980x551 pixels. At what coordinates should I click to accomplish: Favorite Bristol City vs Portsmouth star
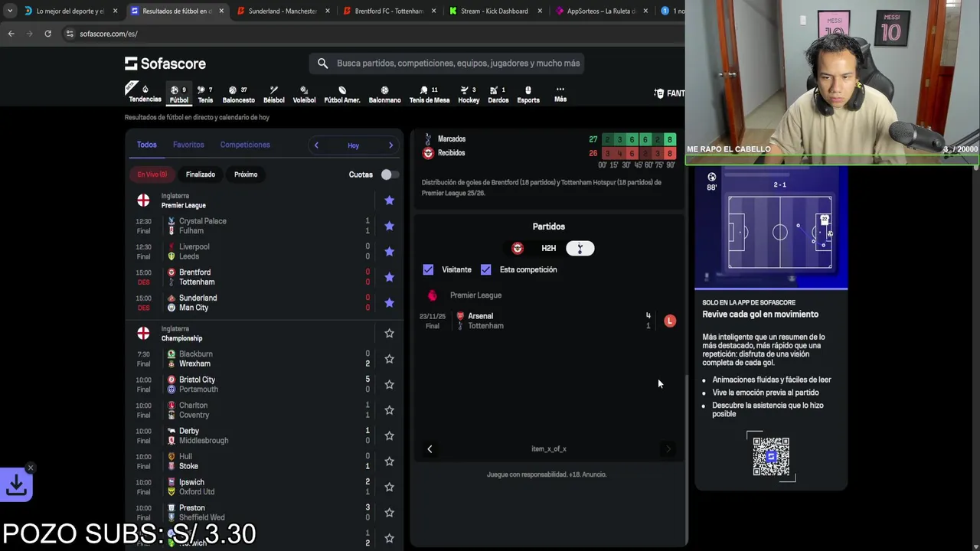pos(389,384)
